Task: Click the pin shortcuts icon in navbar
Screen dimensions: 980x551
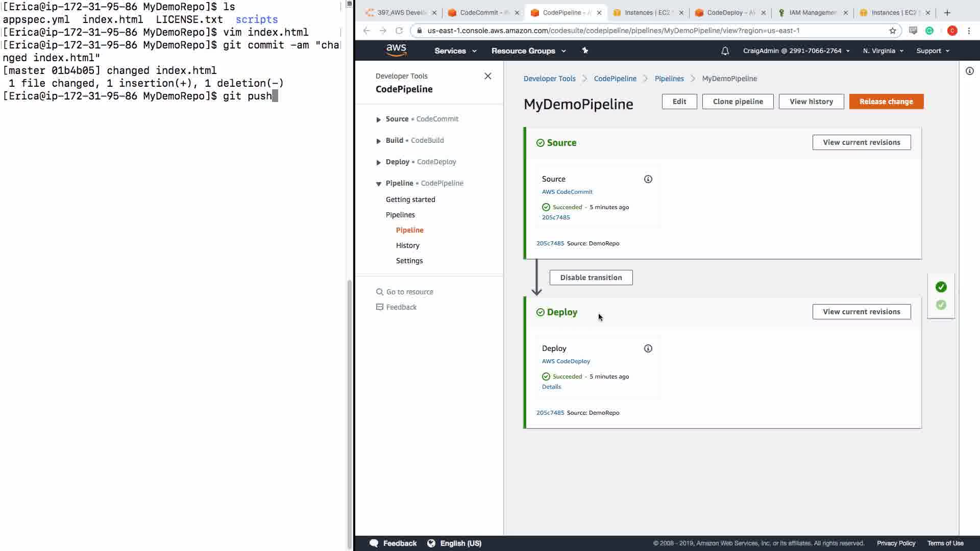Action: (x=585, y=51)
